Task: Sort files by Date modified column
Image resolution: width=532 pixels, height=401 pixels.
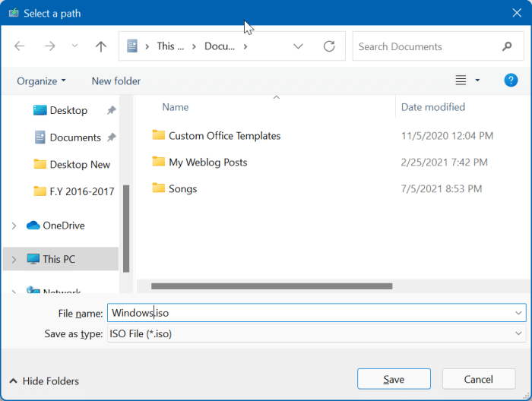Action: (433, 107)
